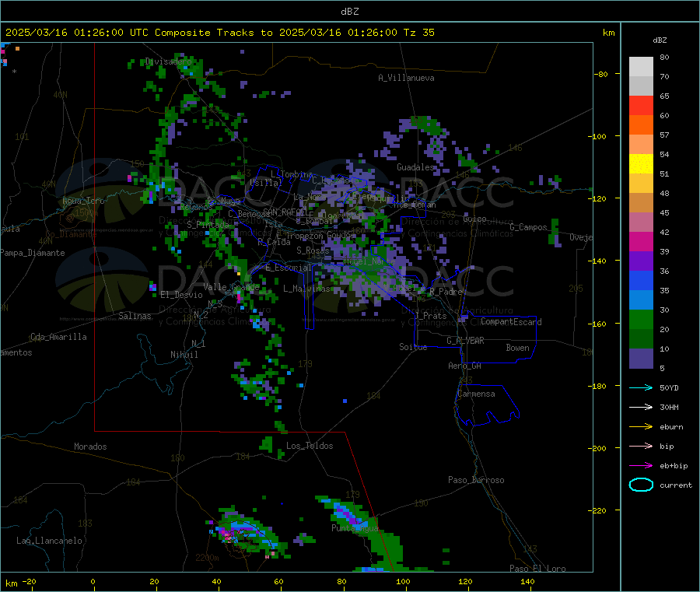
Task: Click the 140 km tick on the horizontal axis
Action: coord(527,581)
